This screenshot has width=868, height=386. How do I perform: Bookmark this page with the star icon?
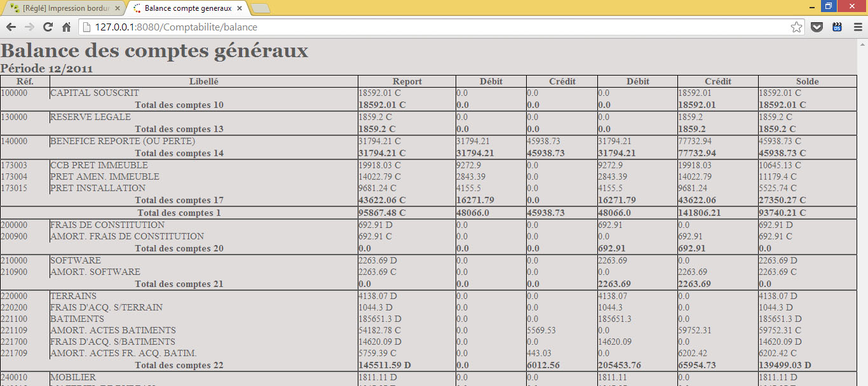[x=796, y=27]
